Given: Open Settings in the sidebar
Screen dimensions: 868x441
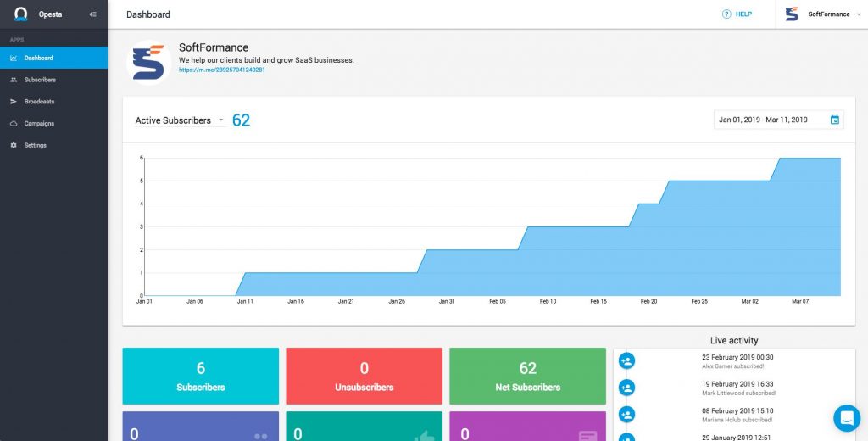Looking at the screenshot, I should click(x=36, y=146).
